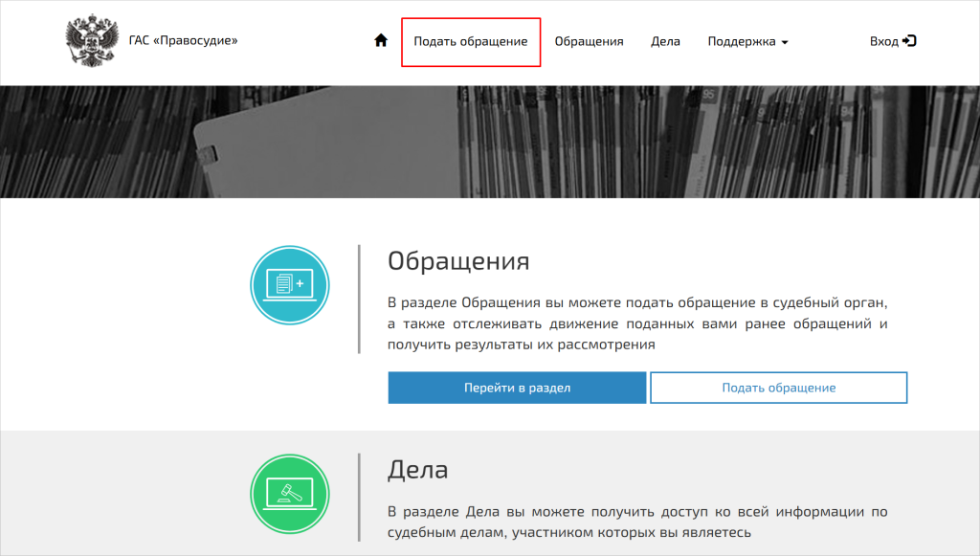
Task: Click the teal Обращения laptop icon
Action: [x=290, y=285]
